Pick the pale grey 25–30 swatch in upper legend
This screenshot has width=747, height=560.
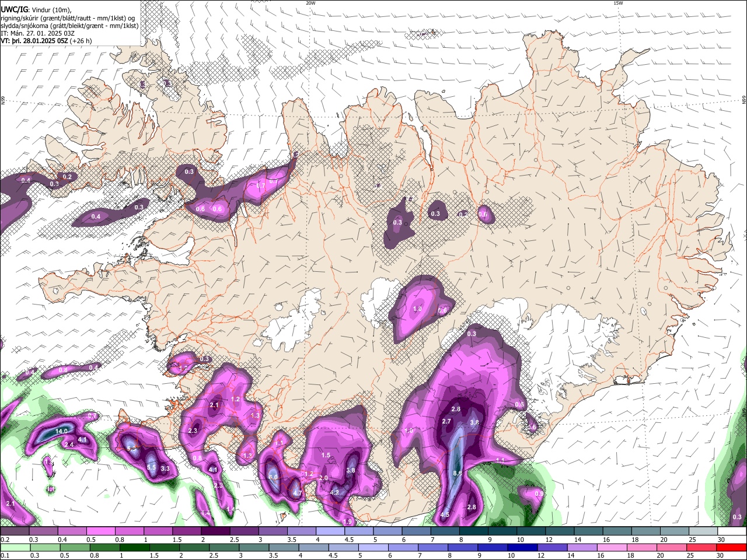coord(703,531)
